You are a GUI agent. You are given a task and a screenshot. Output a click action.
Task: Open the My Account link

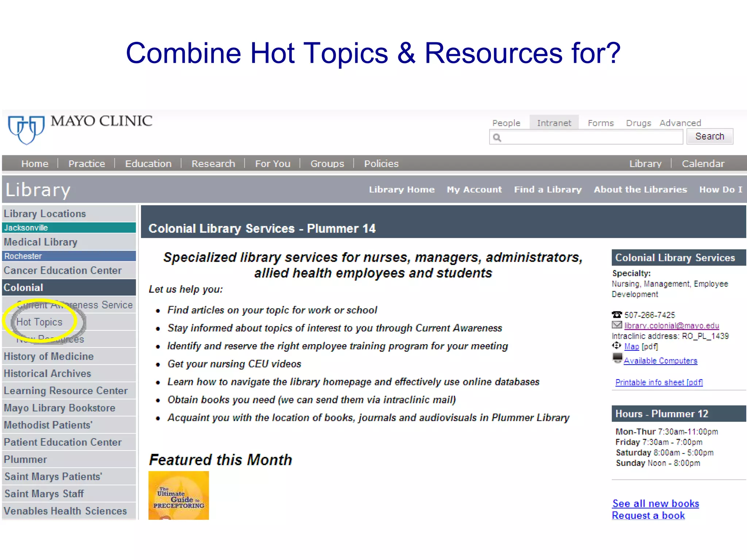(x=474, y=190)
